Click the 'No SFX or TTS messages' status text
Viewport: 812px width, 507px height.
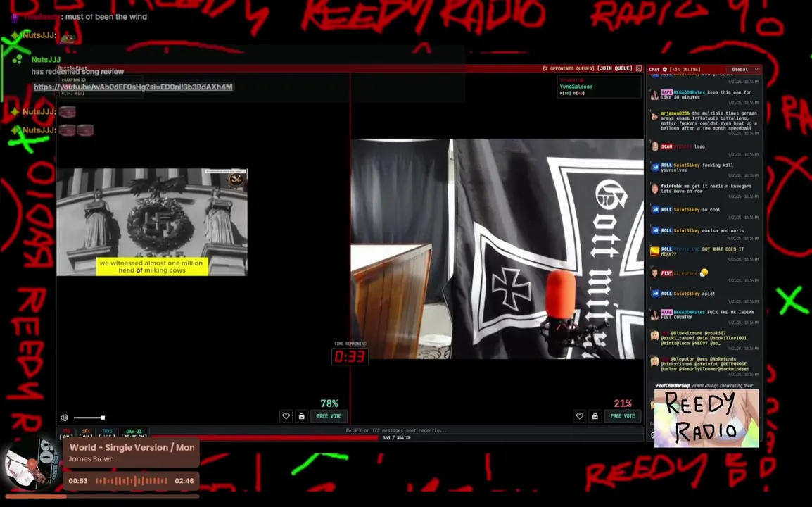coord(395,430)
